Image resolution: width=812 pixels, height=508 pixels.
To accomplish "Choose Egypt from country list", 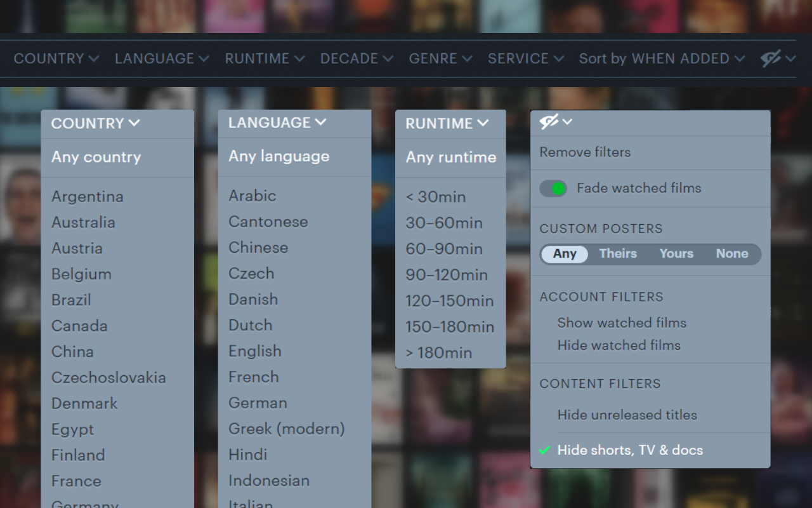I will [x=72, y=431].
